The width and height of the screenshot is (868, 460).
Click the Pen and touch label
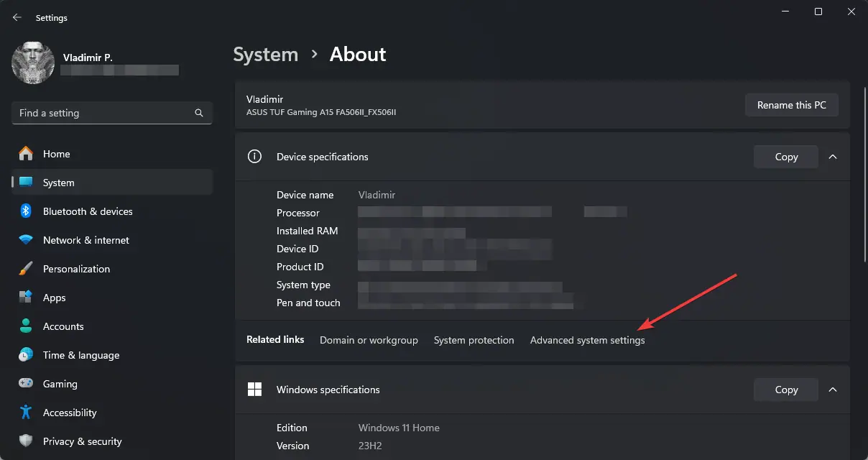point(308,303)
